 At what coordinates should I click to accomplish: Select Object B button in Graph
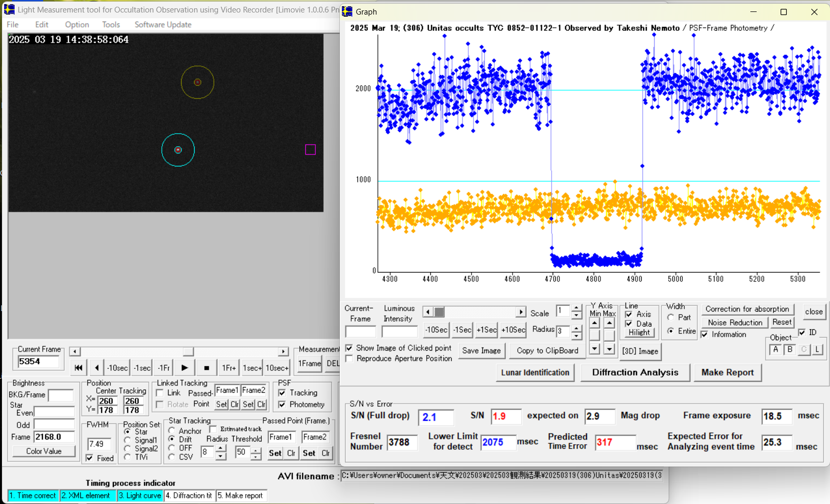789,350
